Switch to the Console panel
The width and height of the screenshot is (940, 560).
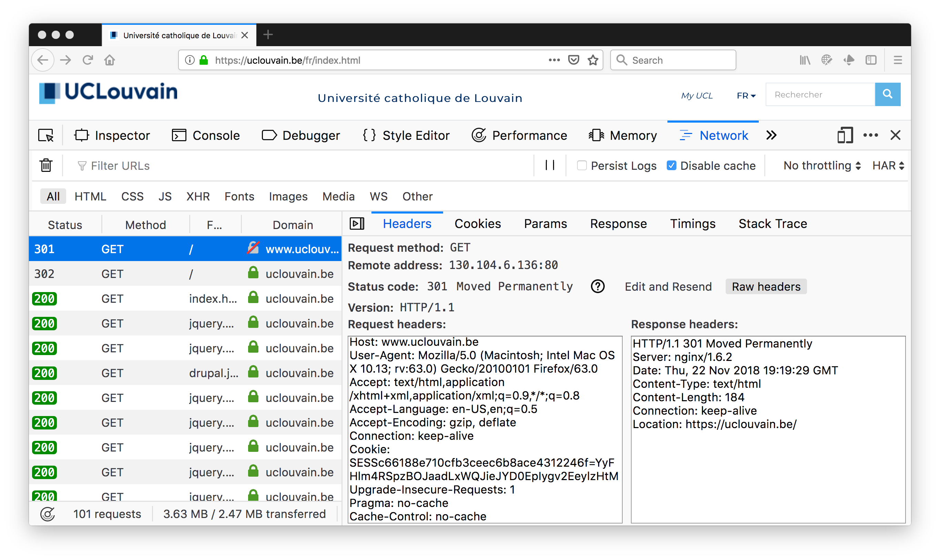[206, 135]
